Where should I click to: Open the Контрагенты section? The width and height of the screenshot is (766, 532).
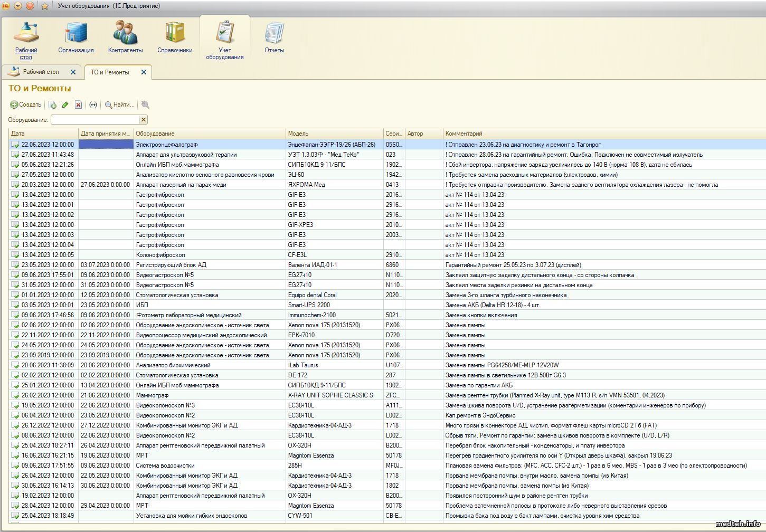125,37
